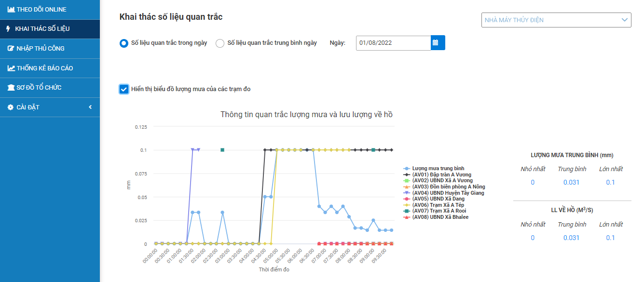
Task: Open the calendar date picker icon
Action: click(x=438, y=43)
